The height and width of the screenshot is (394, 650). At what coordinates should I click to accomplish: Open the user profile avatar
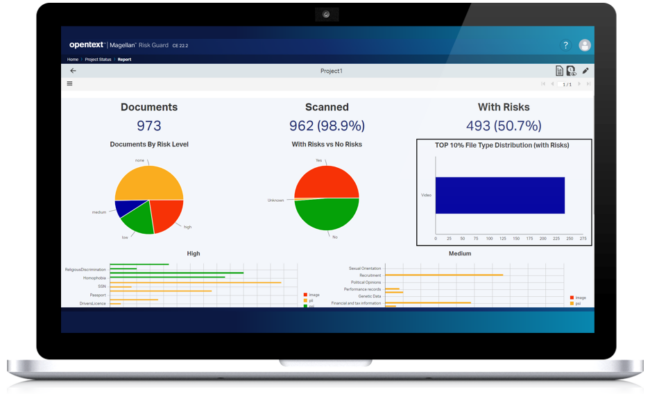585,45
